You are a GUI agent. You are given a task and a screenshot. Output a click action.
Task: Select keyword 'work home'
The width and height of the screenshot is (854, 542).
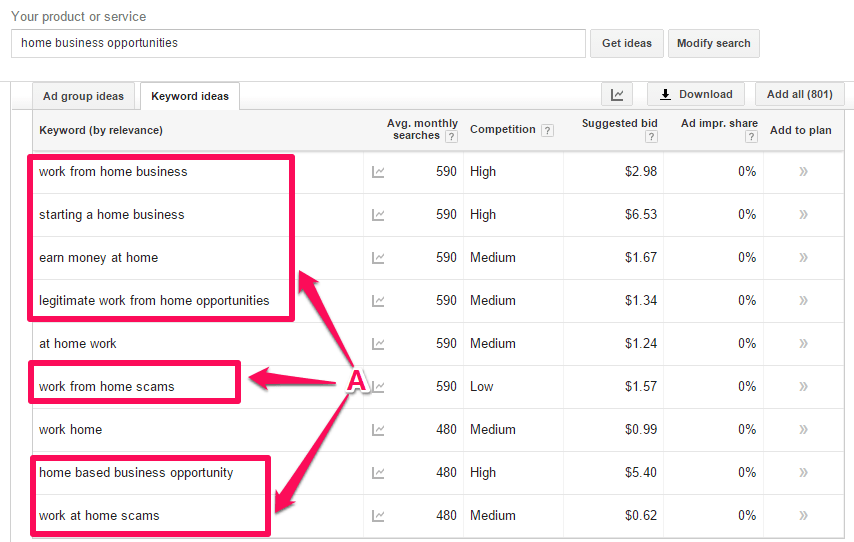pos(70,430)
